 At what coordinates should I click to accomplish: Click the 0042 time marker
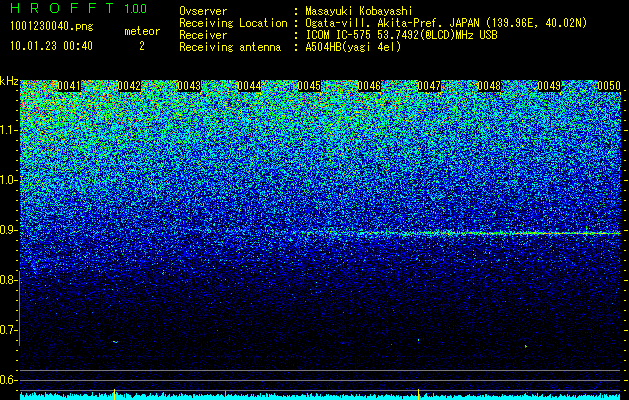click(x=129, y=86)
